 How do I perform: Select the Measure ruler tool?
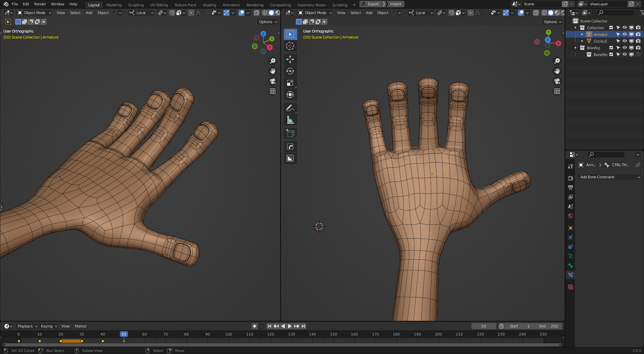tap(290, 120)
